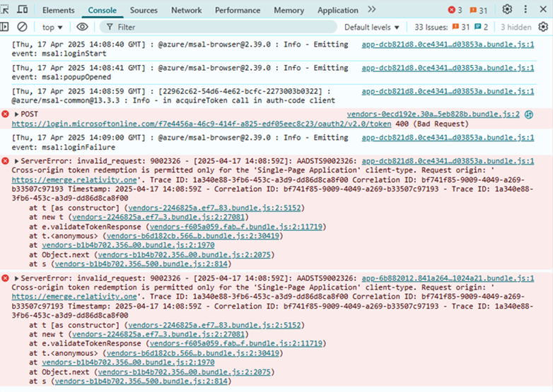Open first error's Object.next stack link
The image size is (553, 392).
184,255
